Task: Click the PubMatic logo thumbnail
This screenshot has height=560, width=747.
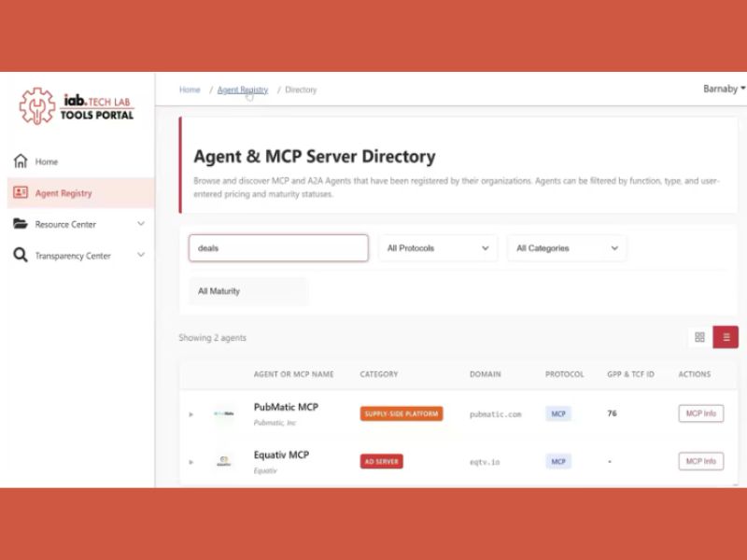Action: tap(223, 413)
